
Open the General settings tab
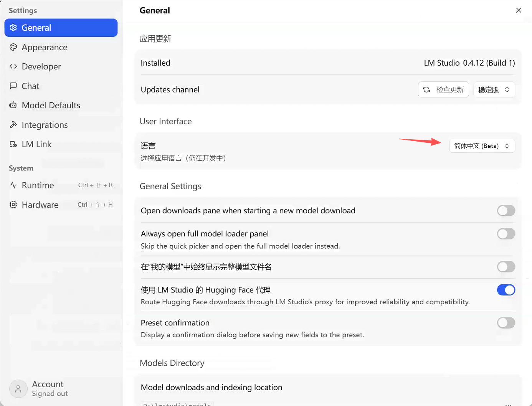pyautogui.click(x=61, y=28)
